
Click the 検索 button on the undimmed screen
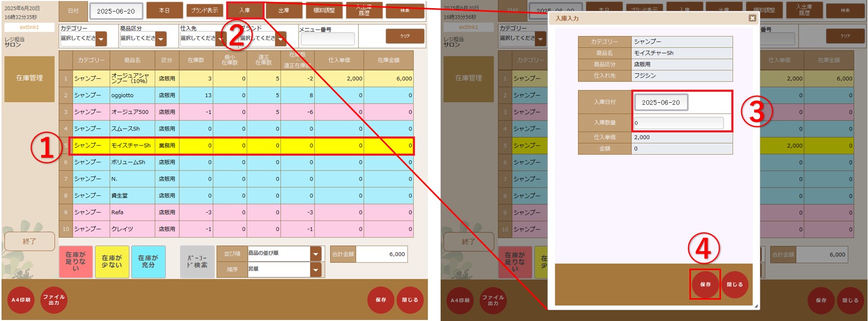tap(405, 10)
